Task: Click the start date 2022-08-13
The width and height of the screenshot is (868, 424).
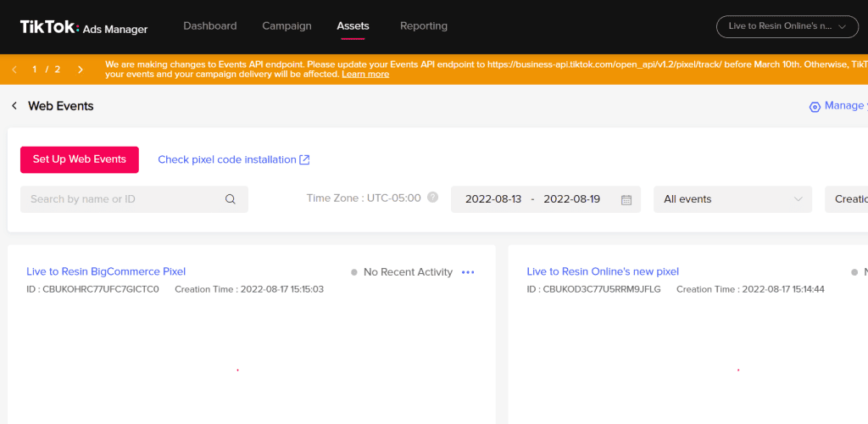Action: click(493, 199)
